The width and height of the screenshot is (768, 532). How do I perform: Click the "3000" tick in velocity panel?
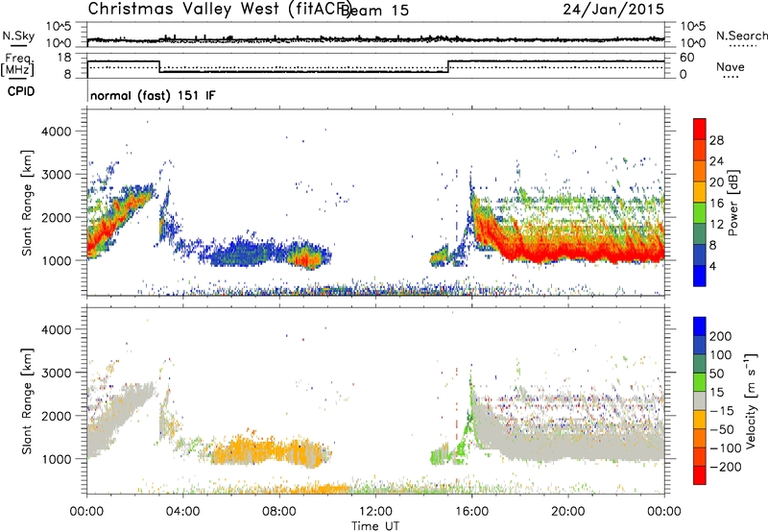pyautogui.click(x=56, y=373)
